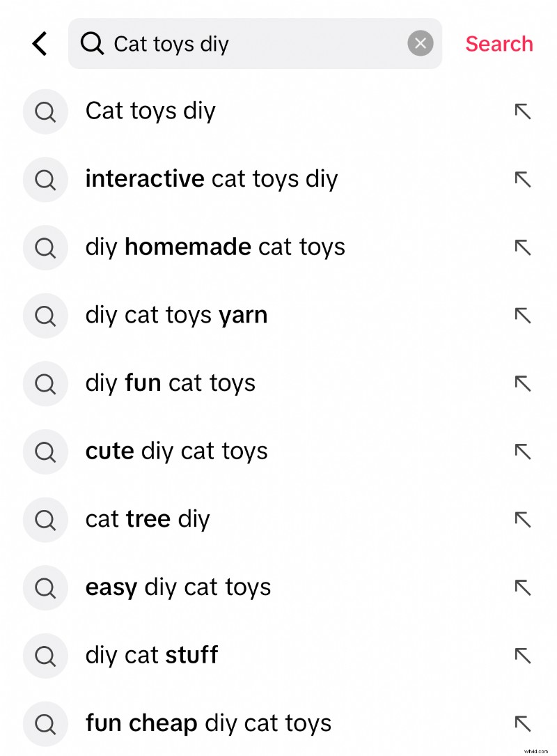
Task: Click the magnifier icon beside 'Cat toys diy' suggestion
Action: 45,111
